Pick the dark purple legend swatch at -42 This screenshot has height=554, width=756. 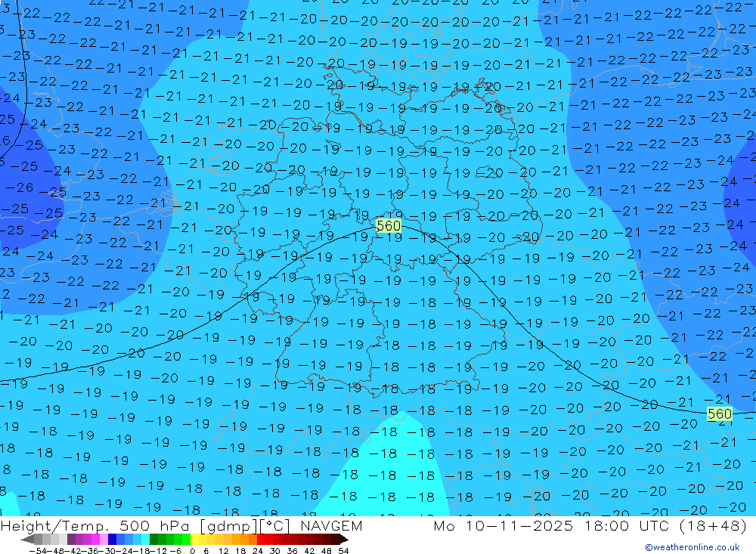(x=71, y=540)
